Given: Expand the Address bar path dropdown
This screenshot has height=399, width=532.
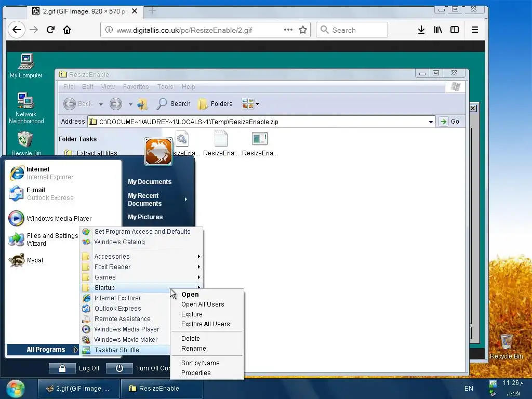Looking at the screenshot, I should 431,122.
